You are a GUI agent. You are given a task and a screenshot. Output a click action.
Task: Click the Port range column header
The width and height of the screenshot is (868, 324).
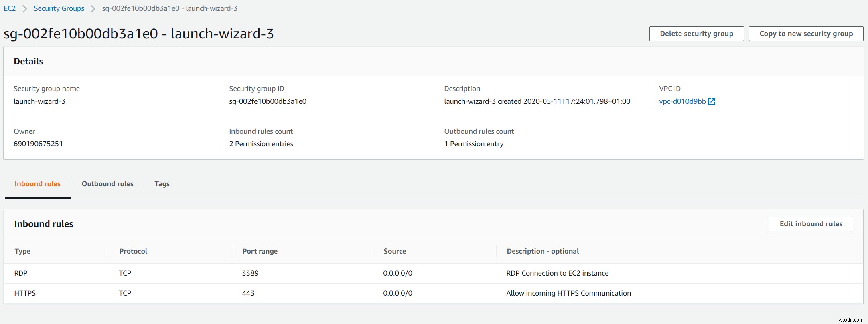[260, 251]
